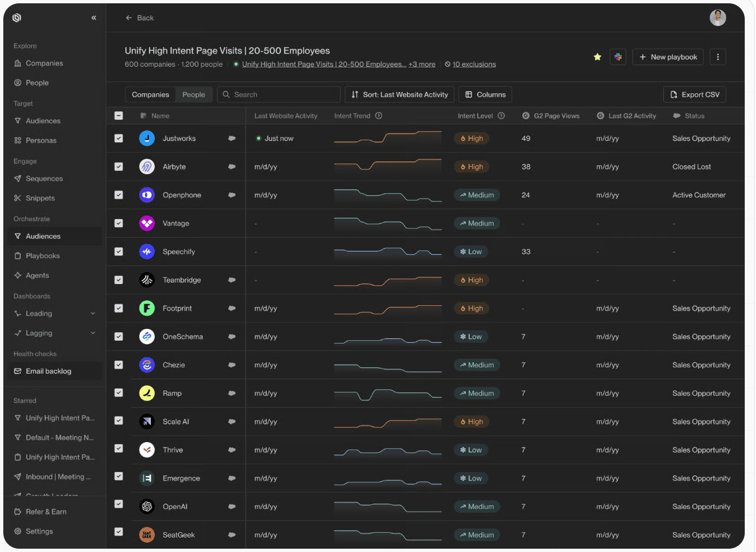Click the Footprint company logo
This screenshot has height=552, width=756.
147,308
